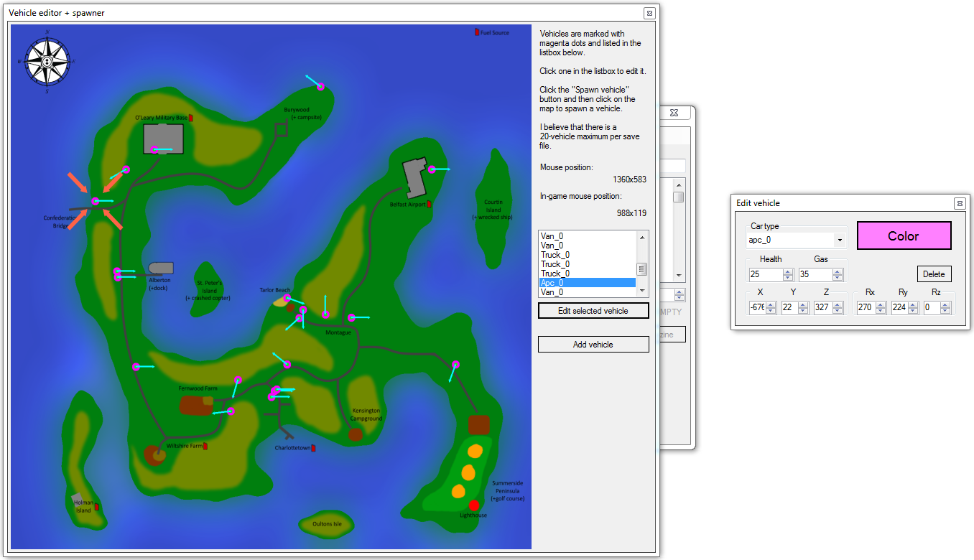
Task: Decrement the Z coordinate stepper
Action: coord(837,311)
